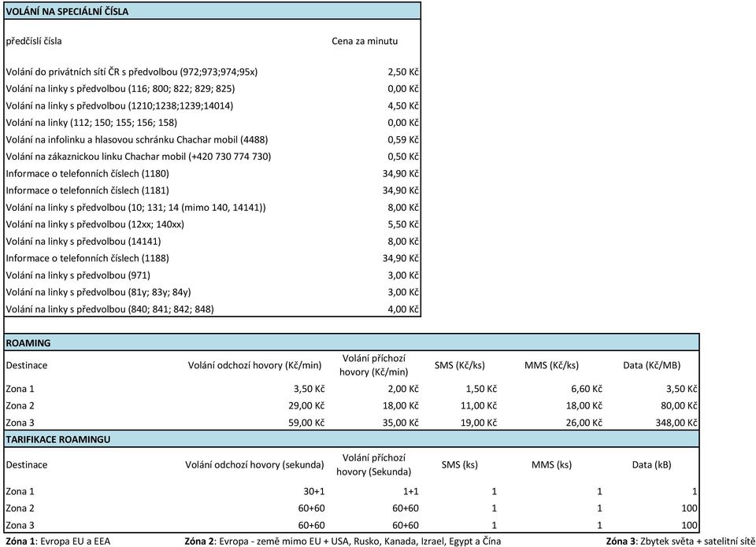Screen dimensions: 756x547
Task: Click the 'Zóna 1: Evropa EU a EEA' footnote
Action: 57,541
